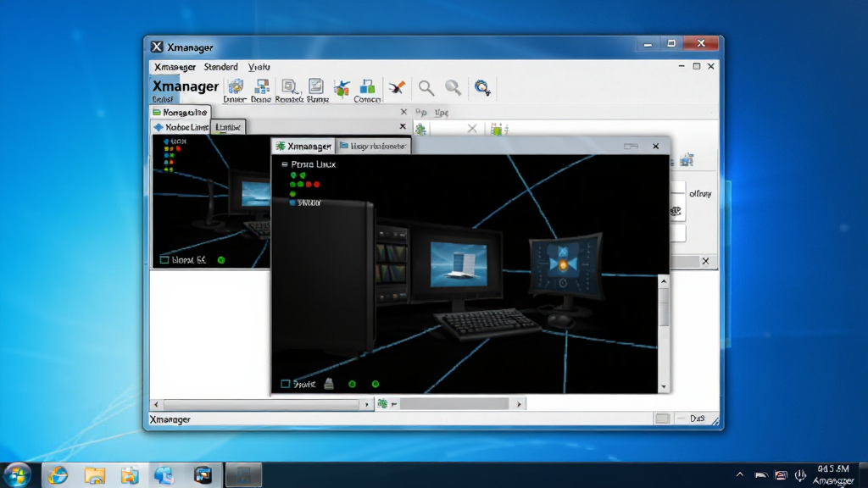
Task: Click the Xmanager text in the status bar
Action: point(170,419)
